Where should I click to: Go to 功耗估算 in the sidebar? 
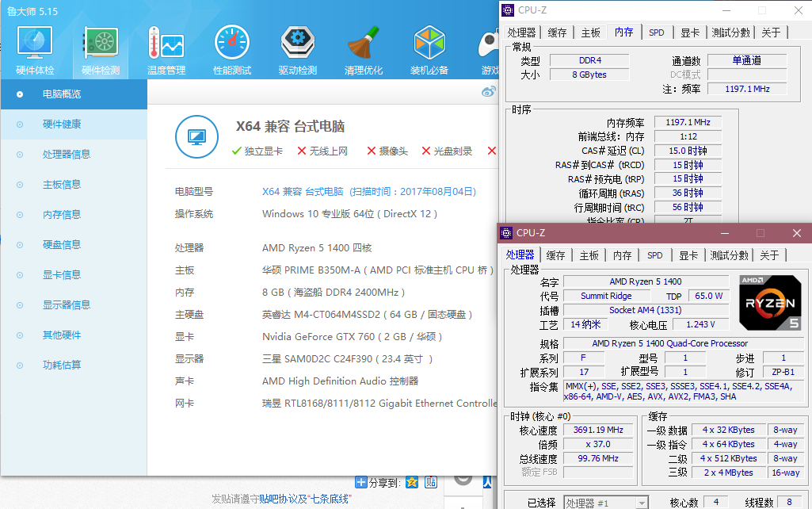[62, 365]
